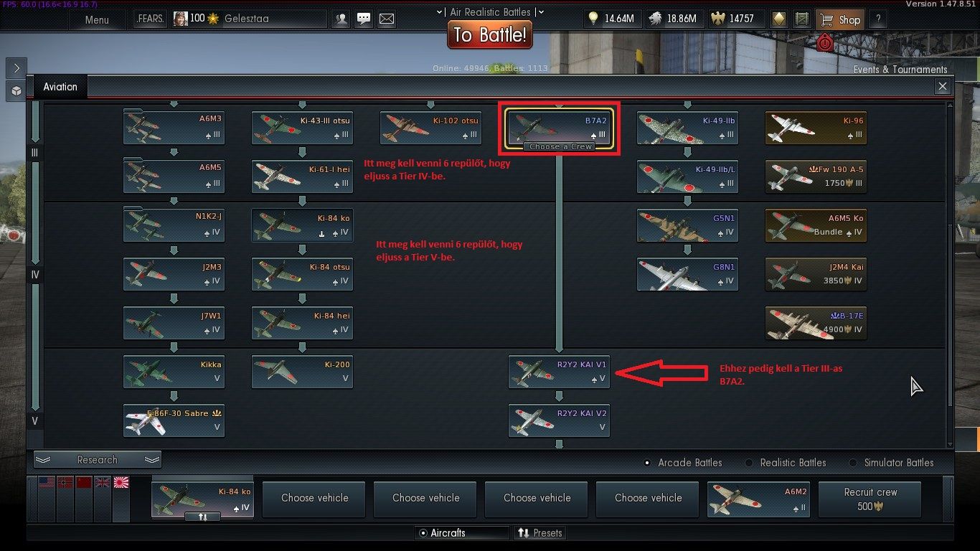Select the Japan flag icon
The image size is (980, 551).
[x=121, y=483]
